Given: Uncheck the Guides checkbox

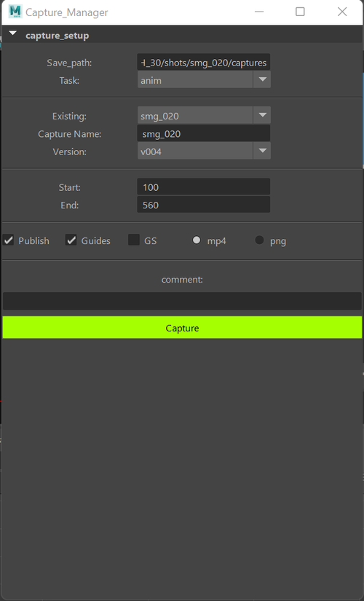Looking at the screenshot, I should 71,240.
